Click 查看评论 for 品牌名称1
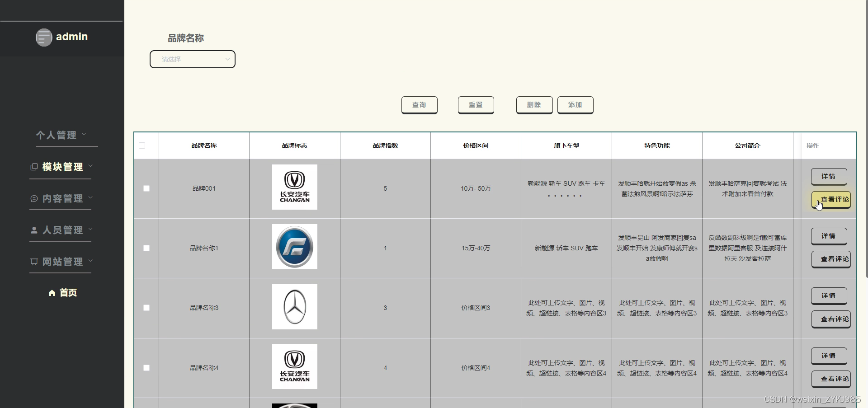Screen dimensions: 868x408 [831, 259]
